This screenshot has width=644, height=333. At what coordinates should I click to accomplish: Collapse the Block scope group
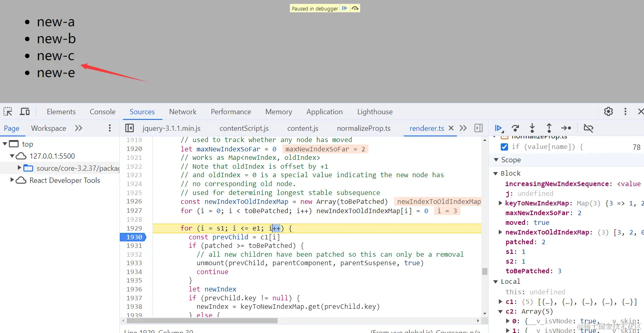pos(496,174)
